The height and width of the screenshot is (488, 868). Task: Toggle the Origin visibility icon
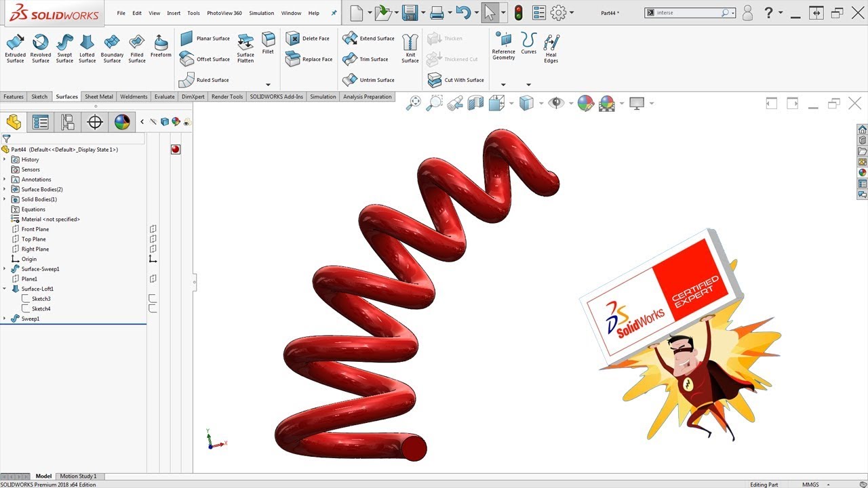153,259
